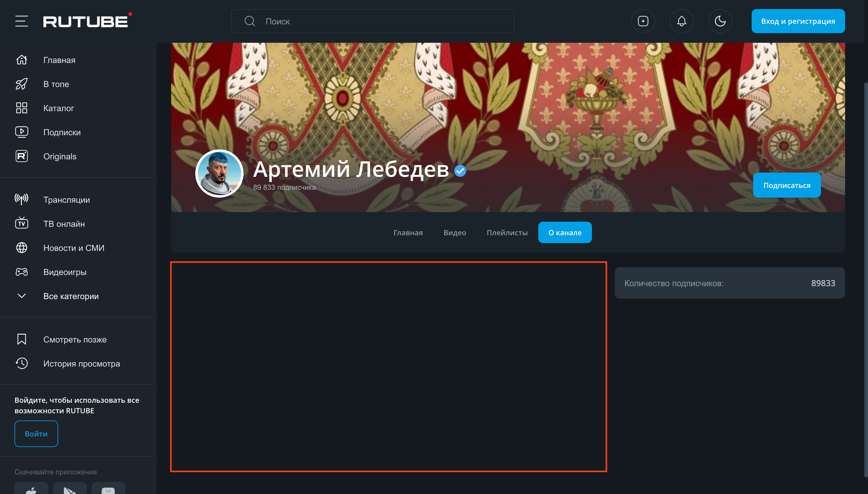Toggle dark theme with the moon icon
868x494 pixels.
[x=720, y=21]
